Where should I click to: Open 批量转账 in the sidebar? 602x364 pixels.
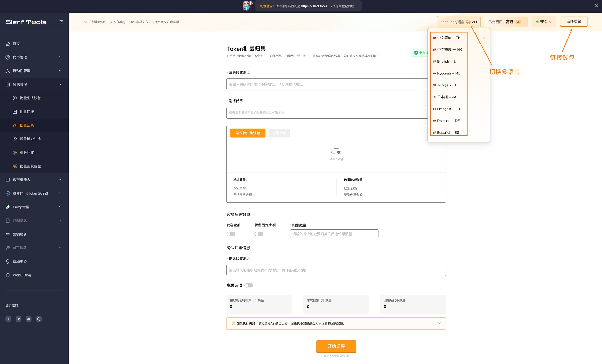[x=27, y=112]
